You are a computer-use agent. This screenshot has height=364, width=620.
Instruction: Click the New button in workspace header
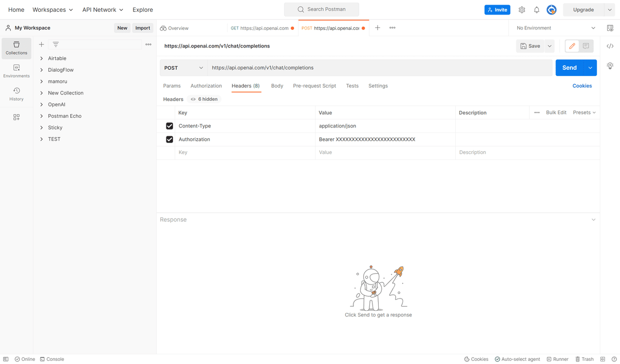pos(122,28)
